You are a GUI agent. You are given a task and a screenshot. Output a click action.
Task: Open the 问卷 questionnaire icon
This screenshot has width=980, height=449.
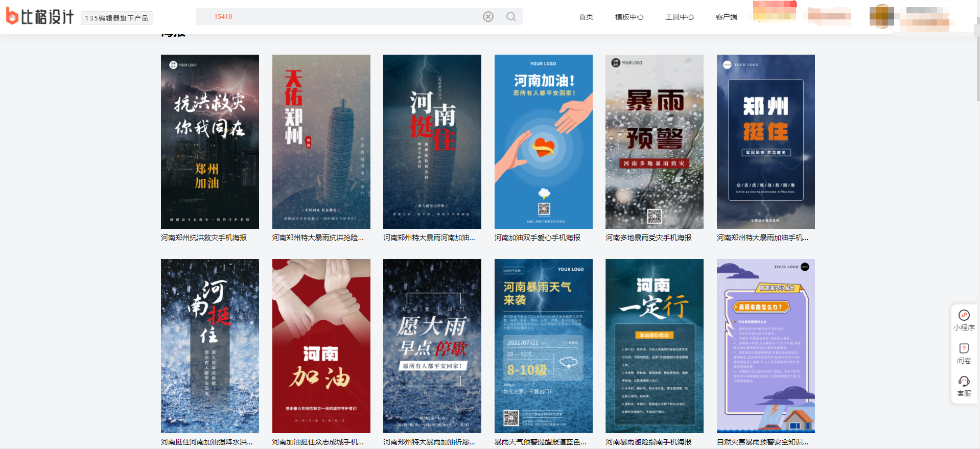(x=964, y=353)
